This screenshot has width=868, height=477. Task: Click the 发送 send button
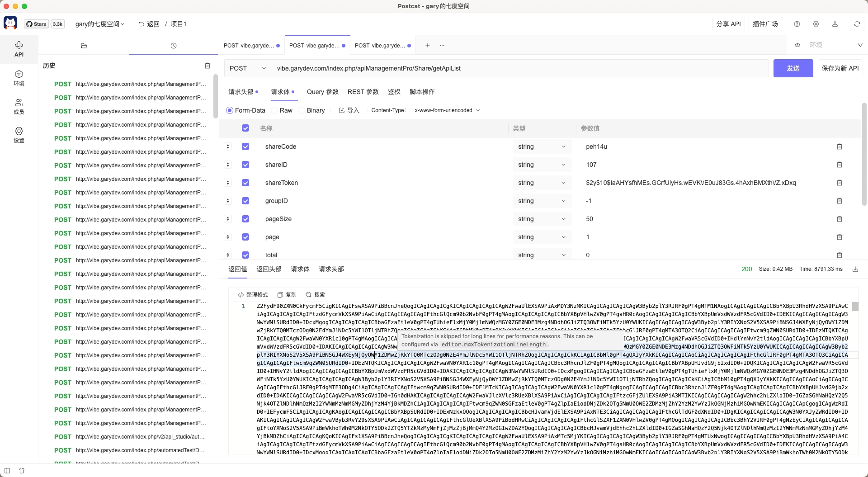coord(793,68)
